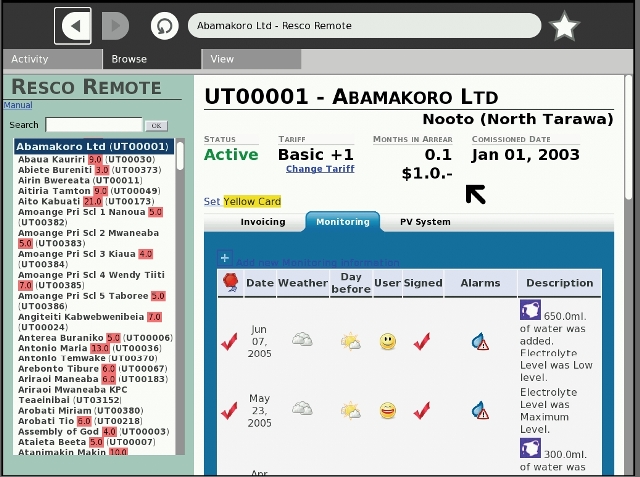Click the alarm water drop icon for Jun 07
640x477 pixels.
[x=480, y=342]
